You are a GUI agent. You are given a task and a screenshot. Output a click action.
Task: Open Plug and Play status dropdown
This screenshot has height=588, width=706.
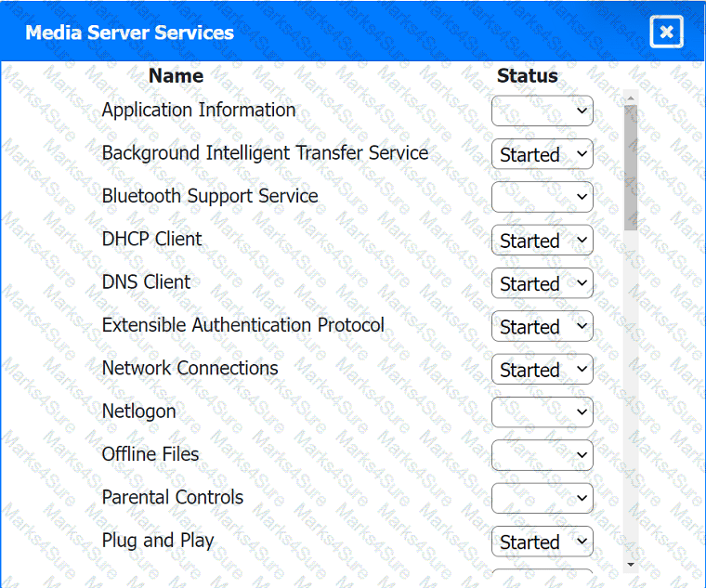click(542, 542)
